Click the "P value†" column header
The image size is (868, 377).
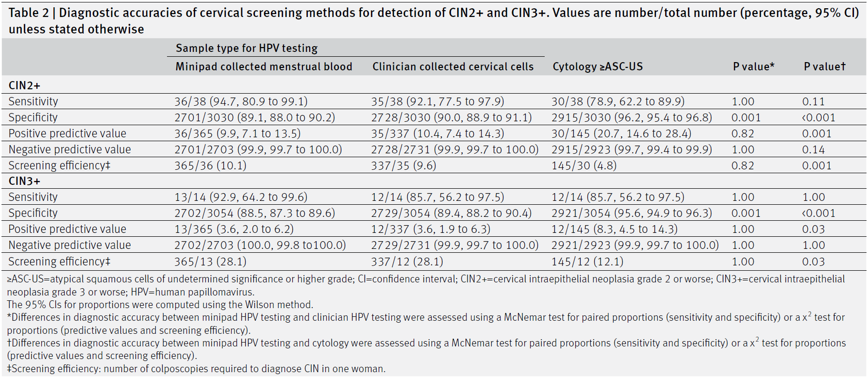click(824, 66)
